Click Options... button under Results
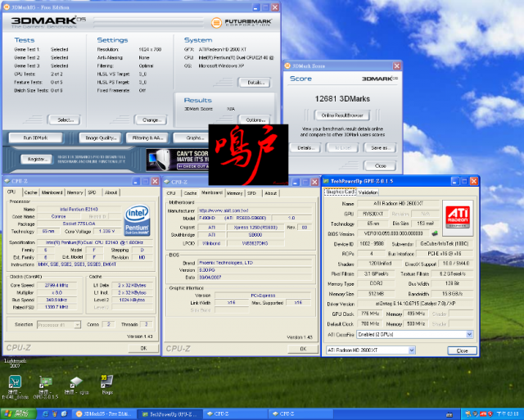This screenshot has width=524, height=420. 255,120
